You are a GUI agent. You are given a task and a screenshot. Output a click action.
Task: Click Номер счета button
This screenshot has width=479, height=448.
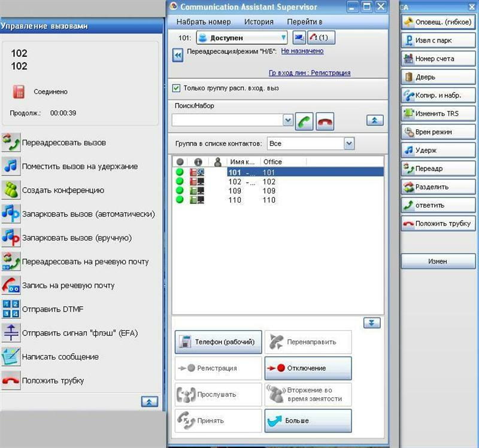(438, 59)
